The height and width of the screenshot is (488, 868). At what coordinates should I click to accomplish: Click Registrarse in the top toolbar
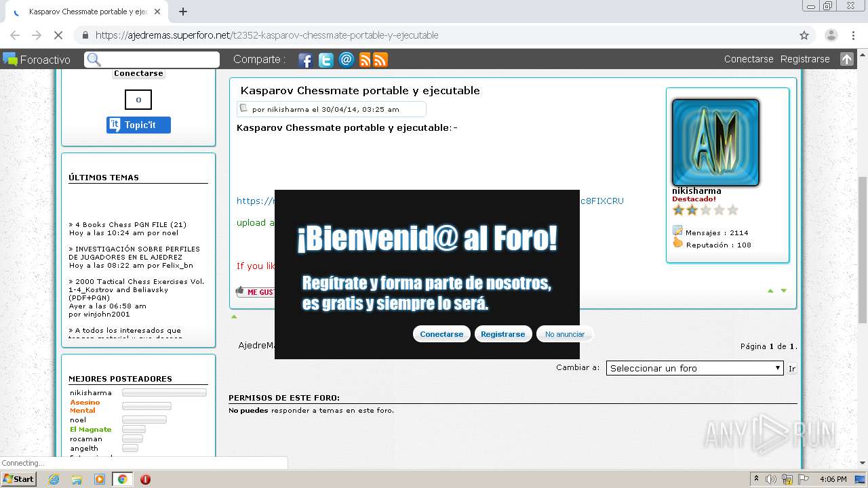coord(805,59)
